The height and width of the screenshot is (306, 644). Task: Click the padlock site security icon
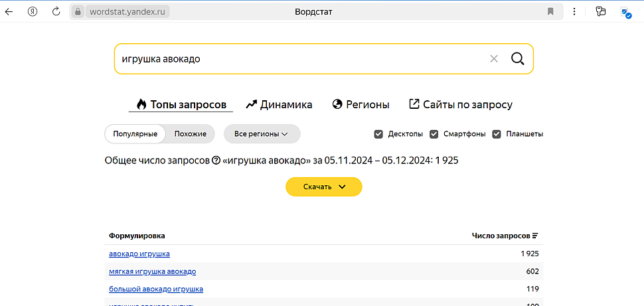(x=78, y=11)
